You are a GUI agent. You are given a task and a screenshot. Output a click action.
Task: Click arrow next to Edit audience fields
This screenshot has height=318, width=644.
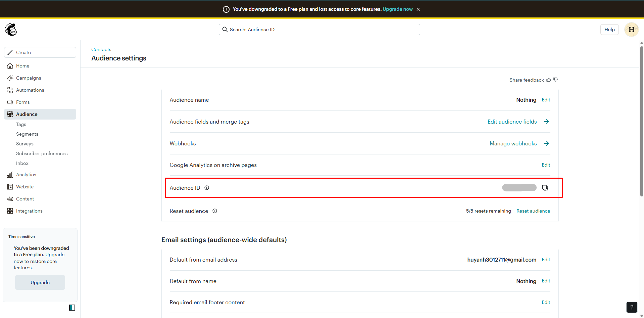(546, 122)
